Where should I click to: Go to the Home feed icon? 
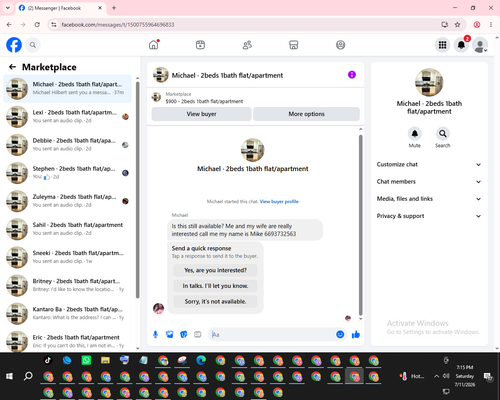(154, 45)
